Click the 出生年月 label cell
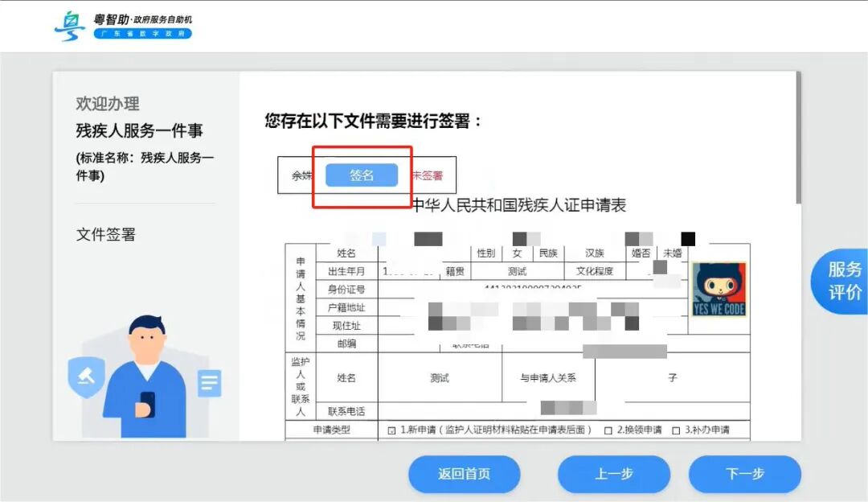 (x=346, y=271)
